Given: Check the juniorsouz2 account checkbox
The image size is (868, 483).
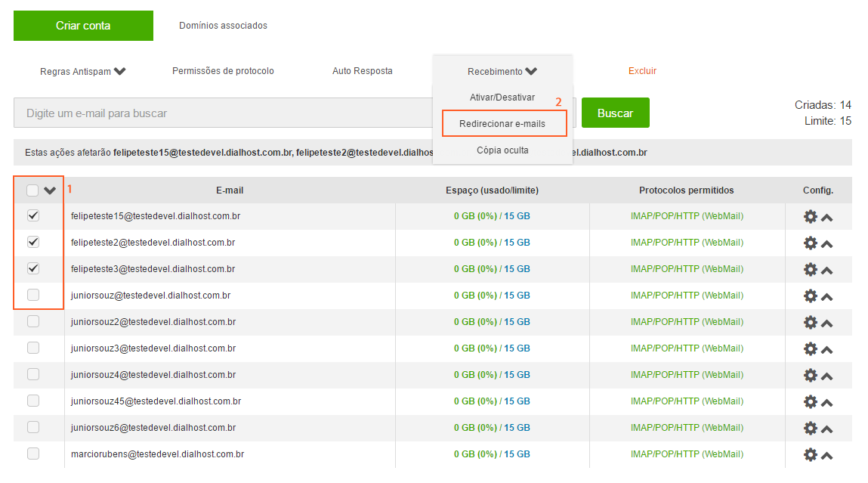Looking at the screenshot, I should (x=33, y=321).
